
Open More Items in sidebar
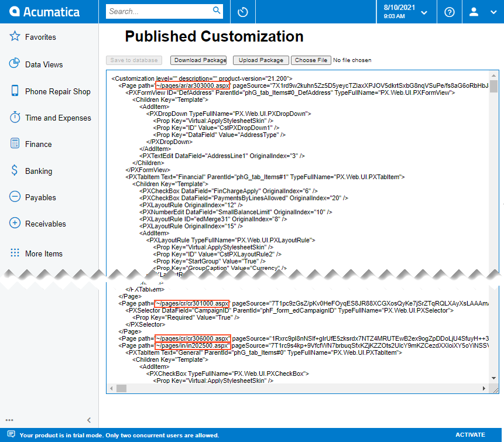44,253
